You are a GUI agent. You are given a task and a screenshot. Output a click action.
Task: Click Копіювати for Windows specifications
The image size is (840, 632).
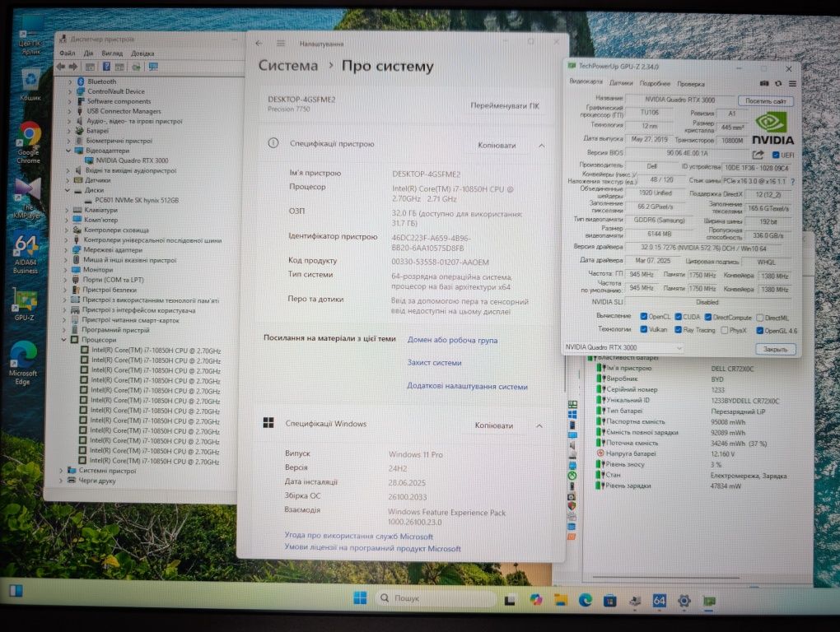tap(494, 425)
